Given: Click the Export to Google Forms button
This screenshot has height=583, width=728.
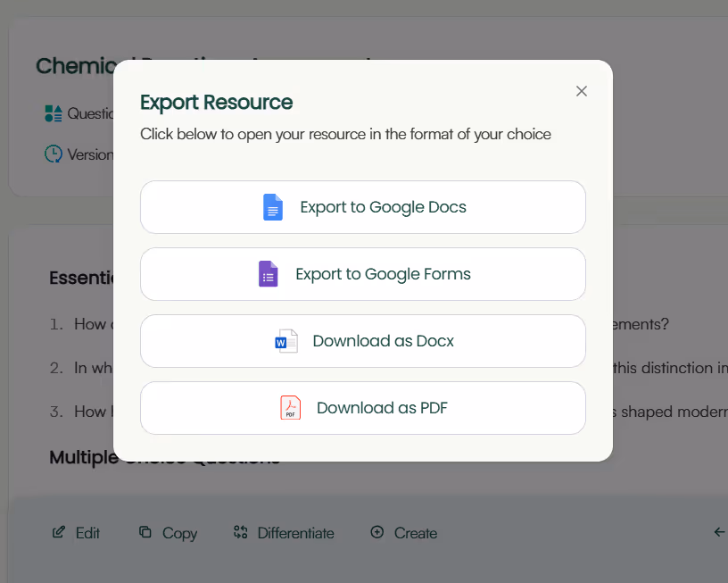Looking at the screenshot, I should click(362, 274).
